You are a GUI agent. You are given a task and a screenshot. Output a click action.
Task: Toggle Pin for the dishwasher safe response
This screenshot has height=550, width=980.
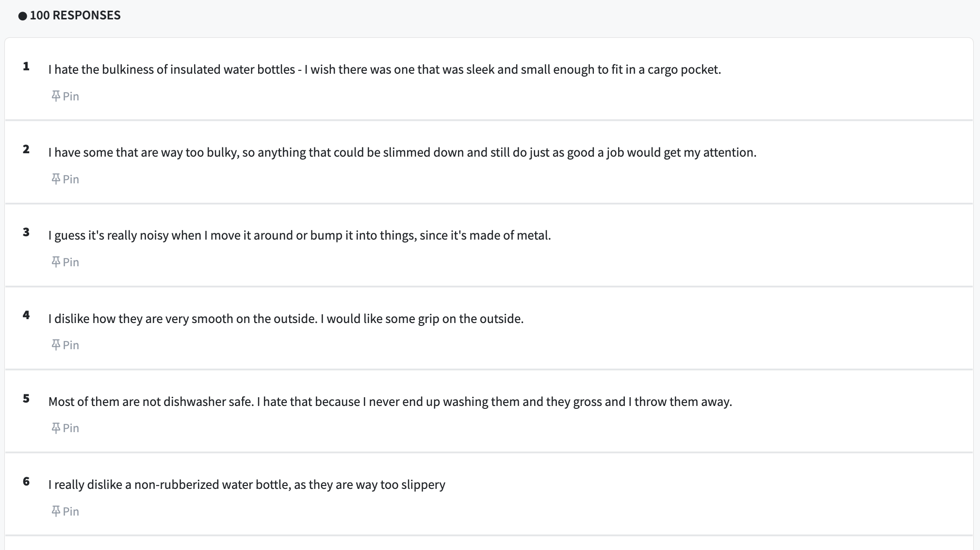[x=65, y=428]
